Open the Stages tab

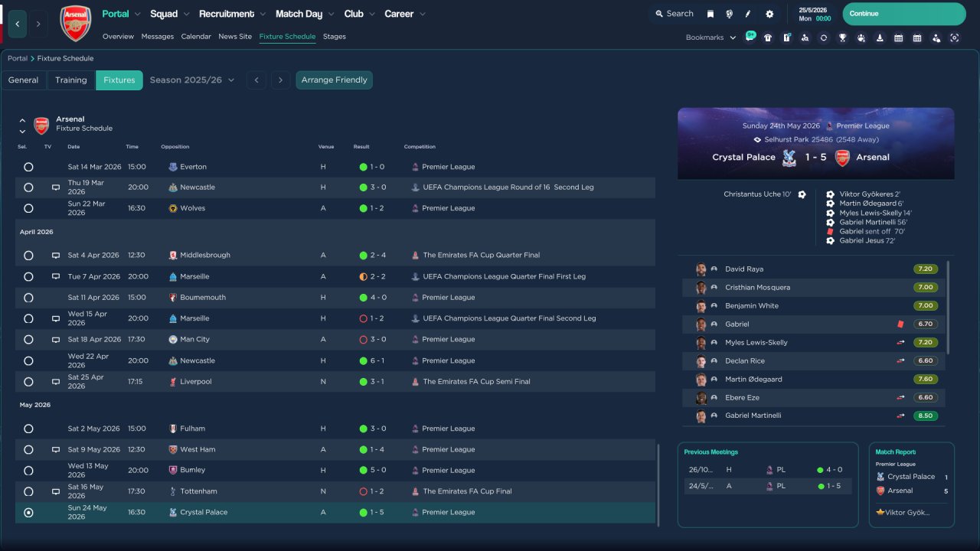click(335, 37)
